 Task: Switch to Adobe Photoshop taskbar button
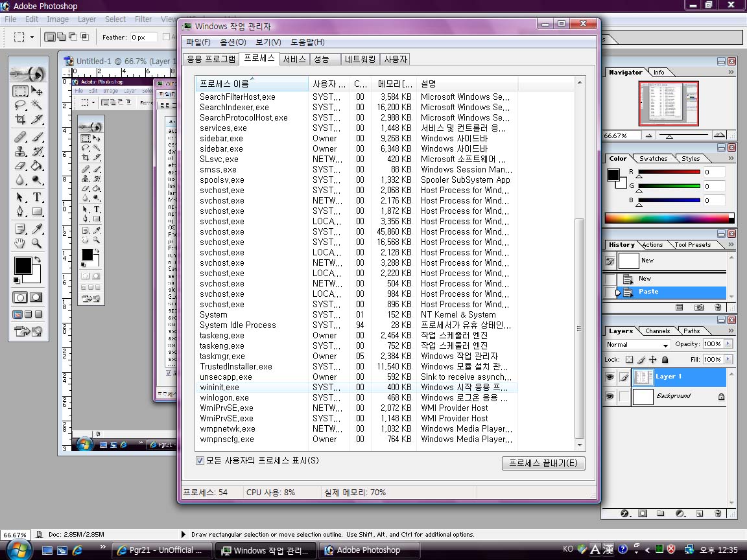[369, 550]
